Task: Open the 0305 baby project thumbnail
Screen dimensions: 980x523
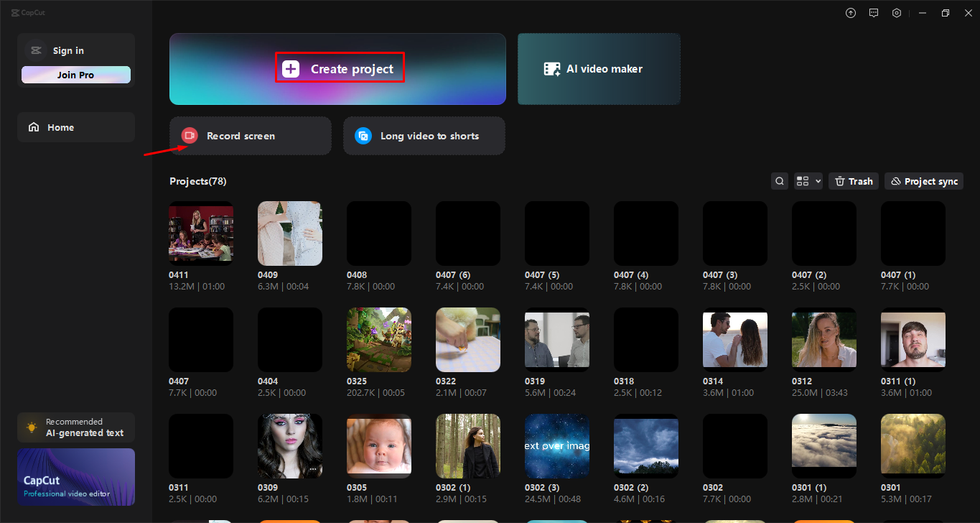Action: click(379, 446)
